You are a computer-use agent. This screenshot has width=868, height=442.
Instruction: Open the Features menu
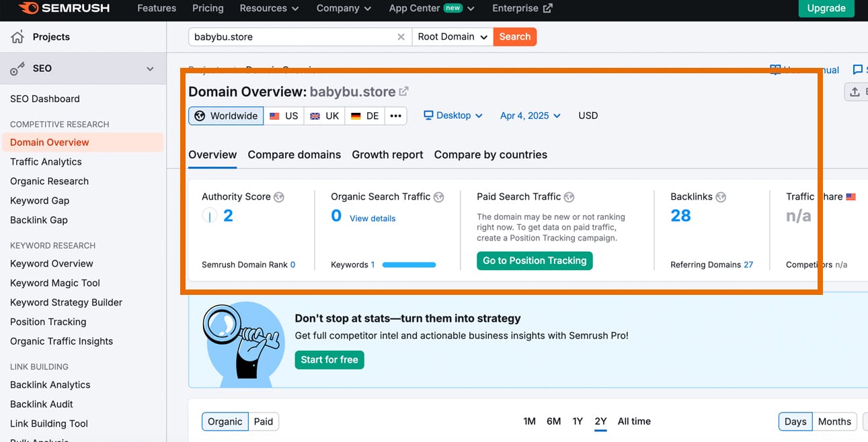(157, 8)
